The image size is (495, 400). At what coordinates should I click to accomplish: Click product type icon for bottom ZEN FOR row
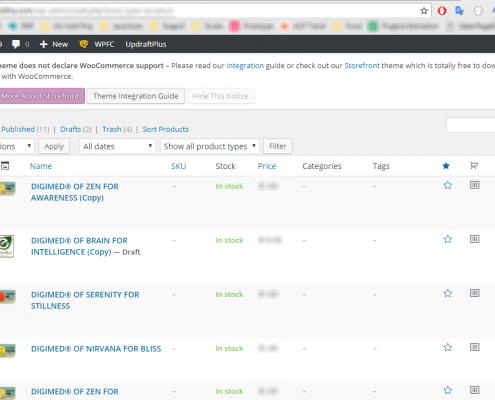pos(475,390)
